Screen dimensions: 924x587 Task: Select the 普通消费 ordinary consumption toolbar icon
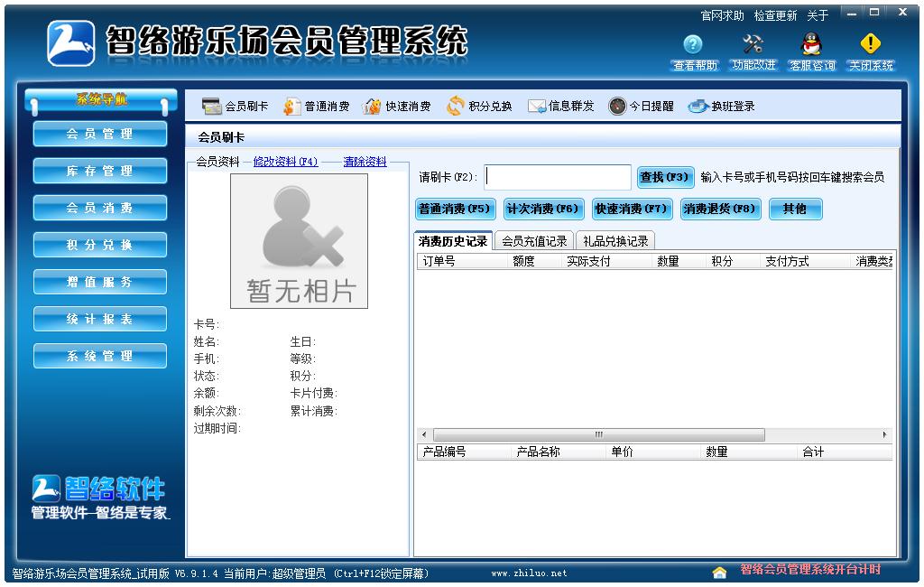tap(313, 105)
